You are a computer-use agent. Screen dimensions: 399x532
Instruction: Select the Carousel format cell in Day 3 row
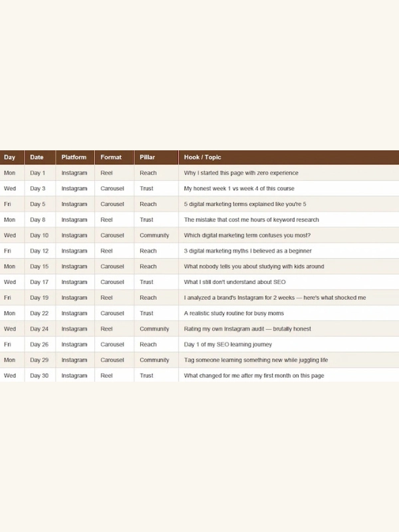(114, 188)
